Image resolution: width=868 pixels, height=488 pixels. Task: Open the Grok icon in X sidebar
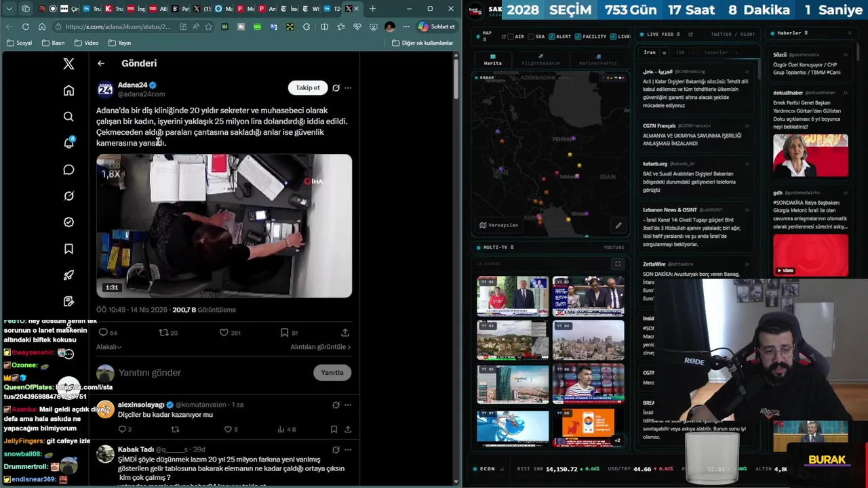coord(68,196)
